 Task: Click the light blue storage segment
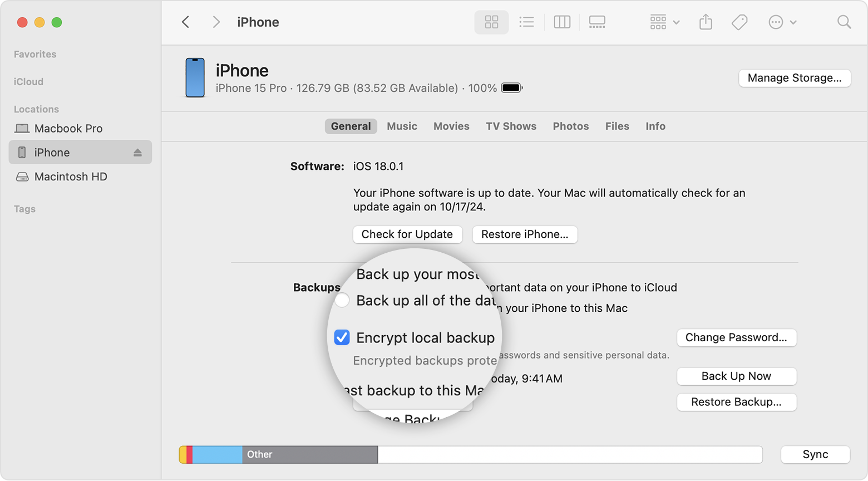[x=217, y=454]
